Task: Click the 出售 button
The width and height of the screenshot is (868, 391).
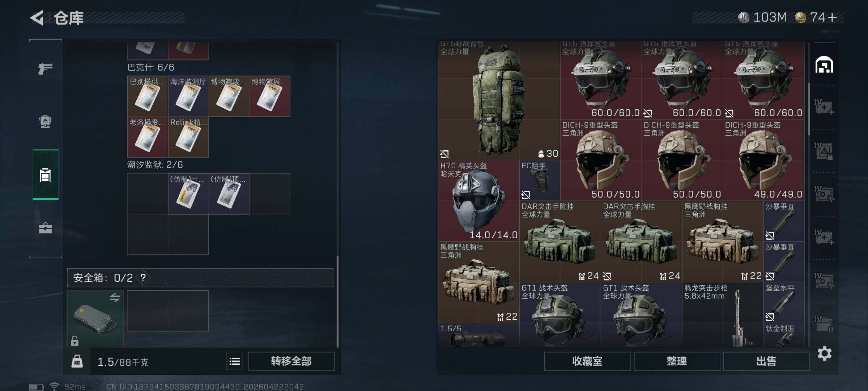Action: [x=766, y=361]
